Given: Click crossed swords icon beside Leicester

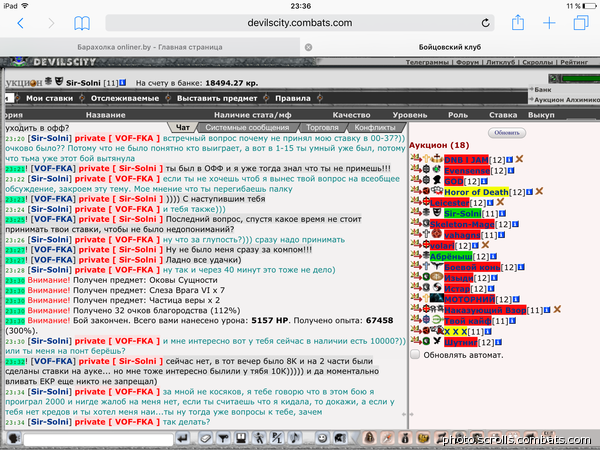Looking at the screenshot, I should [x=500, y=202].
